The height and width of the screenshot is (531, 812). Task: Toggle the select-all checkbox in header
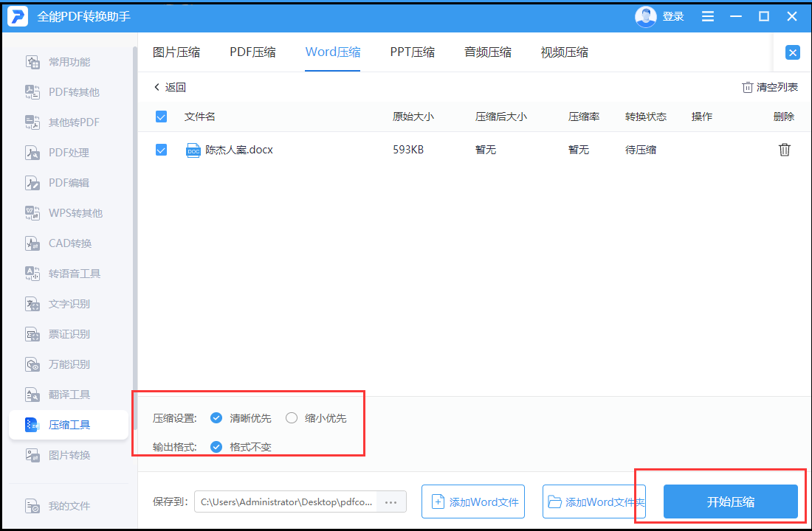pyautogui.click(x=161, y=117)
